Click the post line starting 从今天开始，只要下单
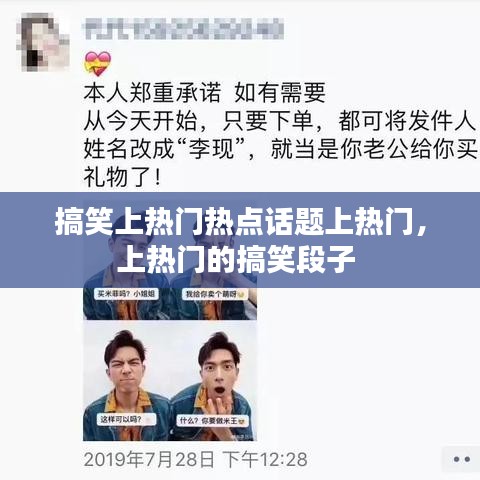The height and width of the screenshot is (480, 480). pyautogui.click(x=279, y=121)
